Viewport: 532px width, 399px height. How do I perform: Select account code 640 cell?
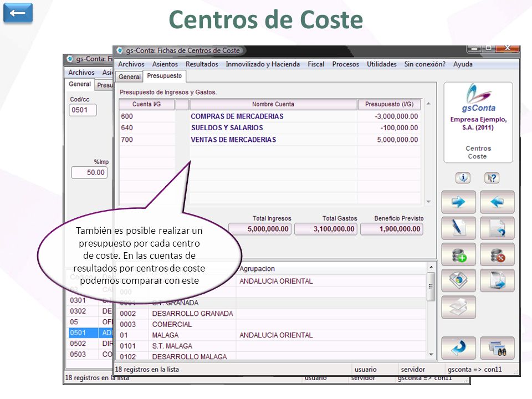147,128
